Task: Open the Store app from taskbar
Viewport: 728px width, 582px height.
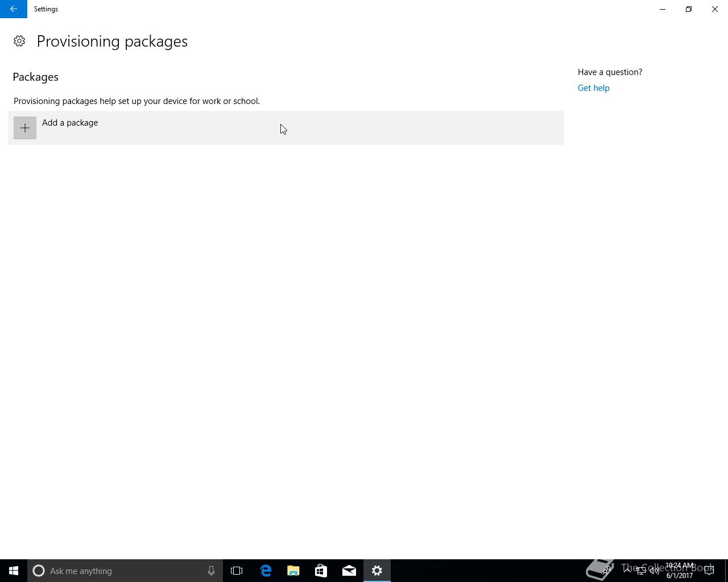Action: click(x=321, y=571)
